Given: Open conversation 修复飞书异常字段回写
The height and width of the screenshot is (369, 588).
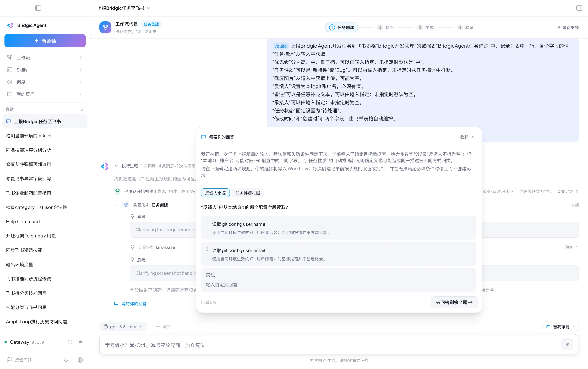Looking at the screenshot, I should coord(45,179).
